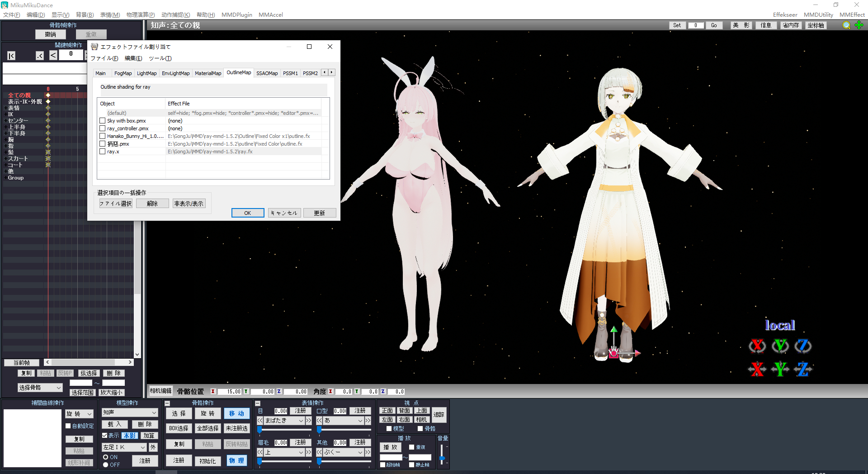This screenshot has width=868, height=474.
Task: Select the OFF radio button
Action: [106, 465]
